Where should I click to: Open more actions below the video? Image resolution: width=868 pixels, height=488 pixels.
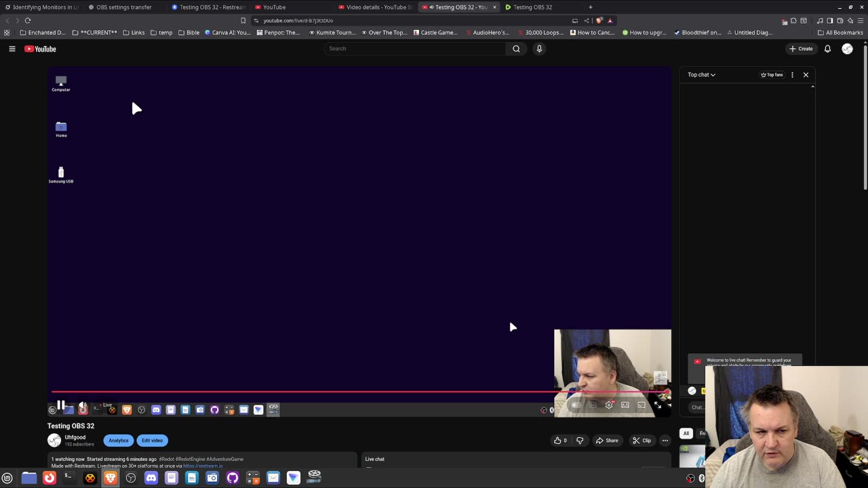(665, 441)
